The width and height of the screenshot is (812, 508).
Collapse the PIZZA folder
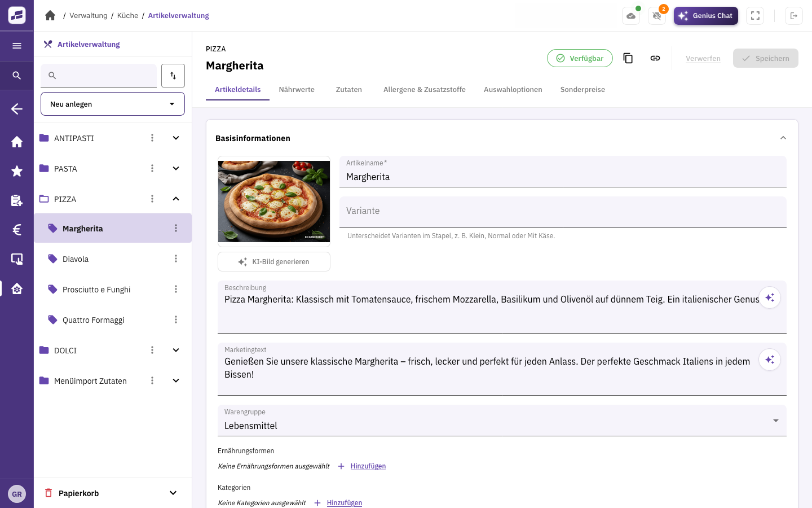pyautogui.click(x=176, y=199)
